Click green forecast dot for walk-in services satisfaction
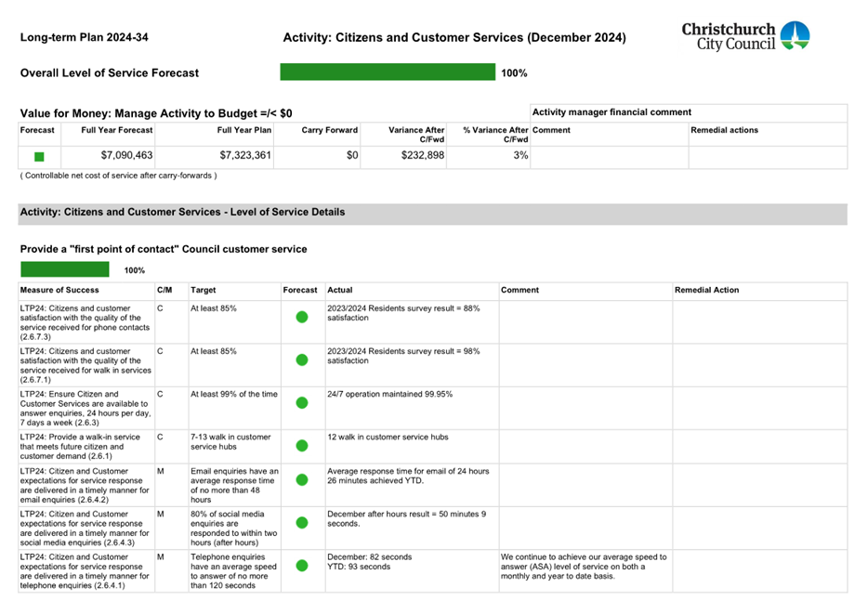This screenshot has height=614, width=868. (x=301, y=360)
